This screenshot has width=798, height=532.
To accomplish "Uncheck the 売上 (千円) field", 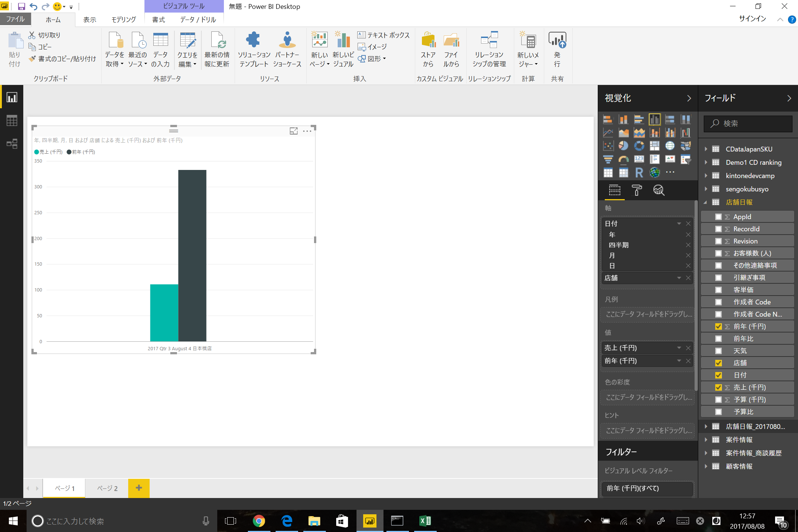I will point(719,387).
